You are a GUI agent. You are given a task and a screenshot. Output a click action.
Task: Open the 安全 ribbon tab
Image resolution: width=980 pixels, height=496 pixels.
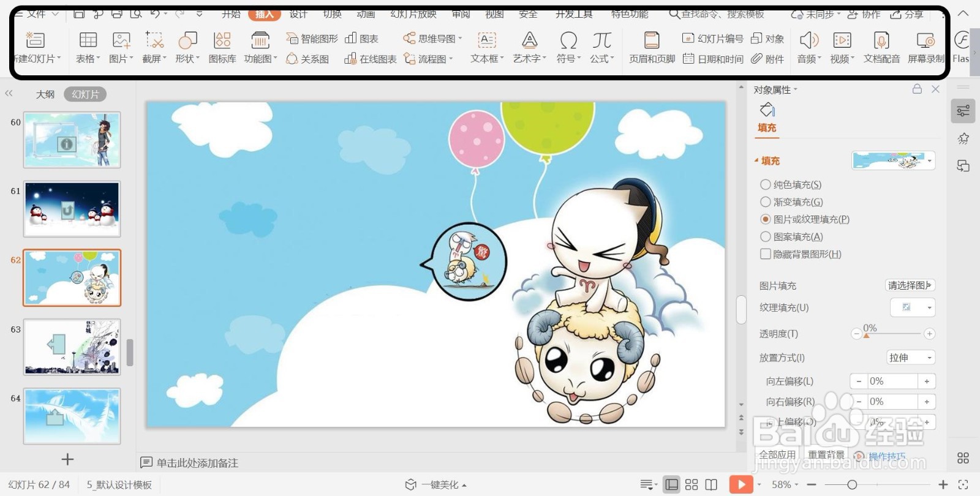tap(528, 14)
